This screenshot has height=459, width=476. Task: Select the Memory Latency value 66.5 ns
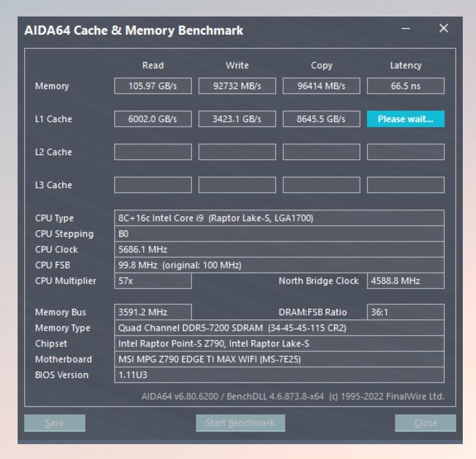(406, 86)
